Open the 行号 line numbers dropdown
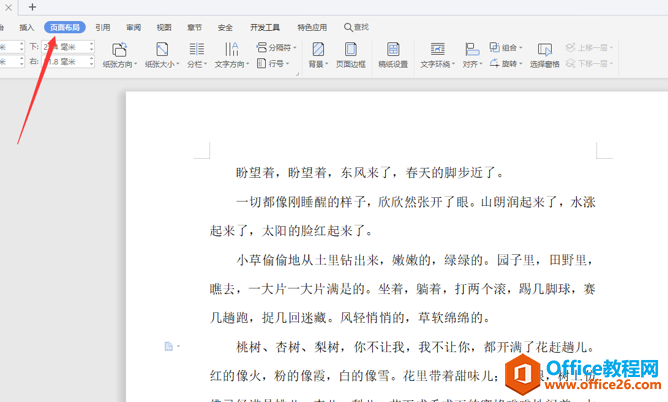 pos(273,63)
